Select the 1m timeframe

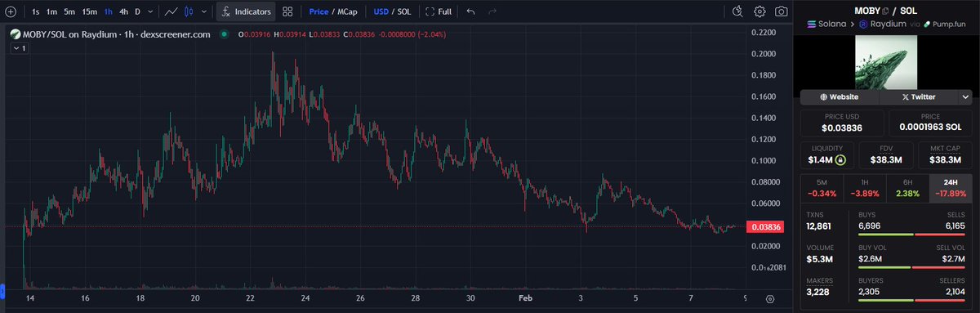(51, 11)
